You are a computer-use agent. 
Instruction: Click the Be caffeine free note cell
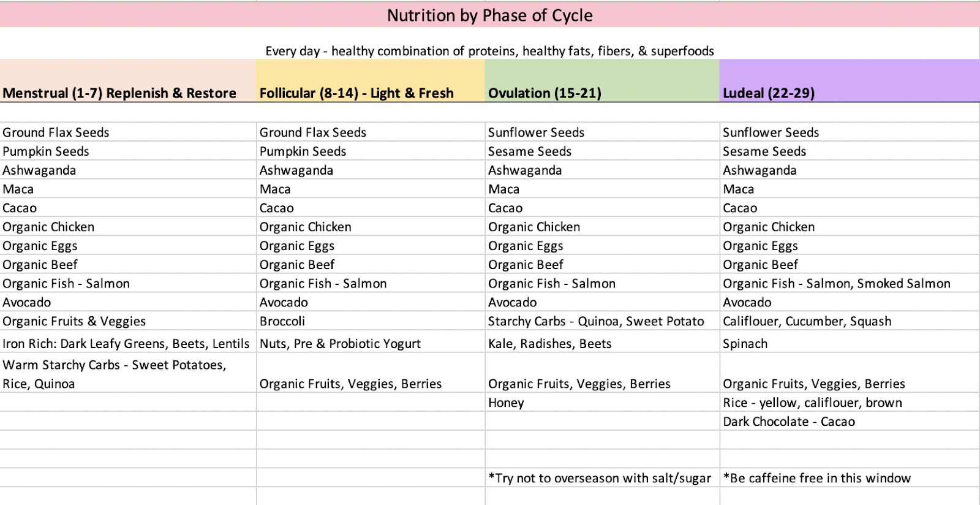point(850,478)
